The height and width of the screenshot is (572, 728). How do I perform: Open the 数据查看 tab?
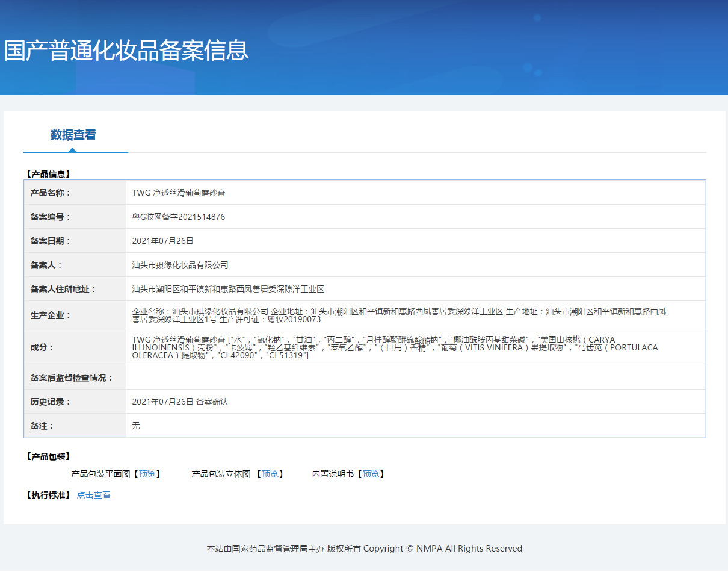click(x=73, y=135)
